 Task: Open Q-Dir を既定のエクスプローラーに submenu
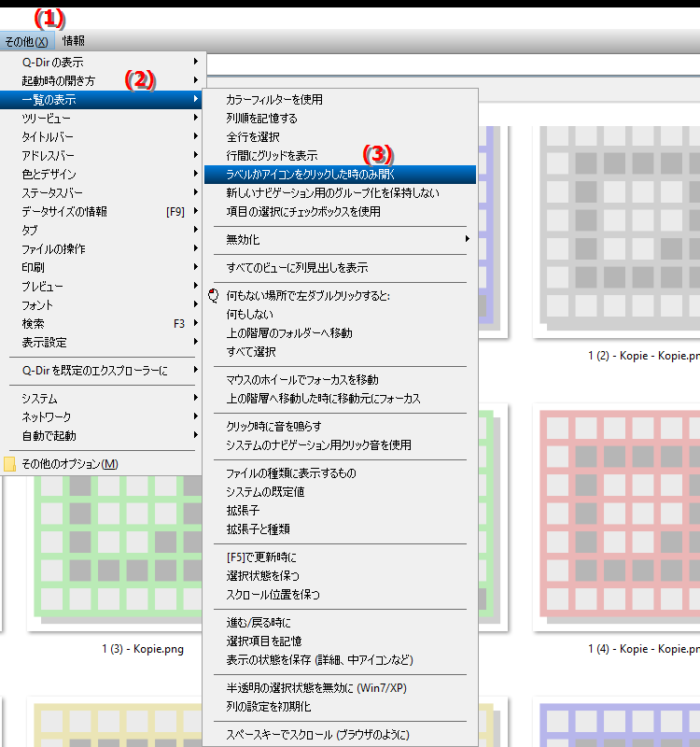pos(103,370)
